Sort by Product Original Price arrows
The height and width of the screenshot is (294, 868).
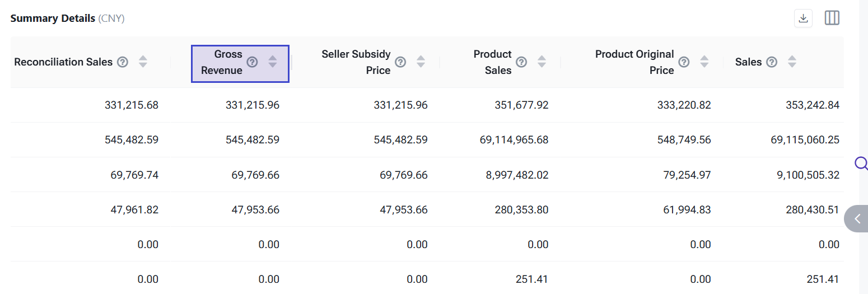(x=704, y=62)
